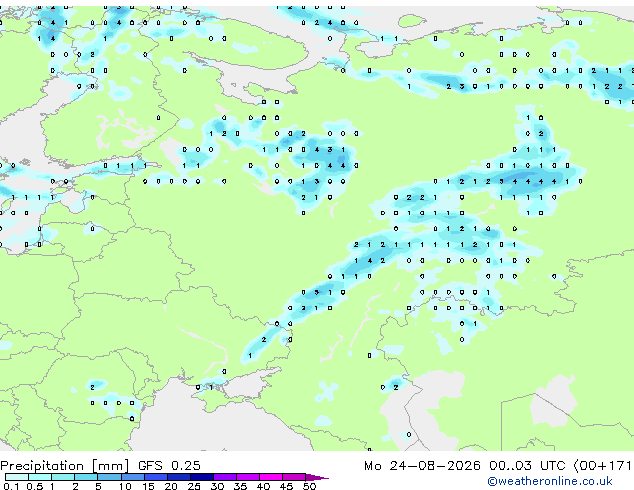Click the legend swatch between 35 and 40
The width and height of the screenshot is (634, 490).
[248, 477]
